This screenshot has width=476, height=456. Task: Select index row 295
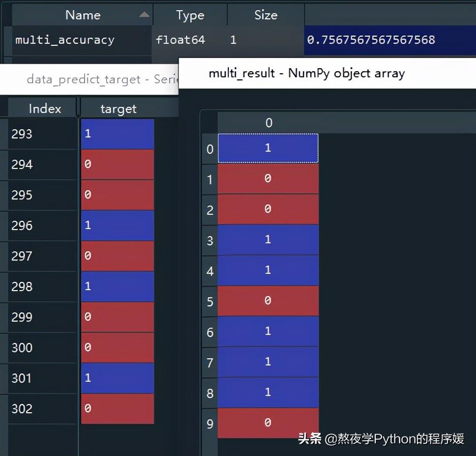pos(42,195)
